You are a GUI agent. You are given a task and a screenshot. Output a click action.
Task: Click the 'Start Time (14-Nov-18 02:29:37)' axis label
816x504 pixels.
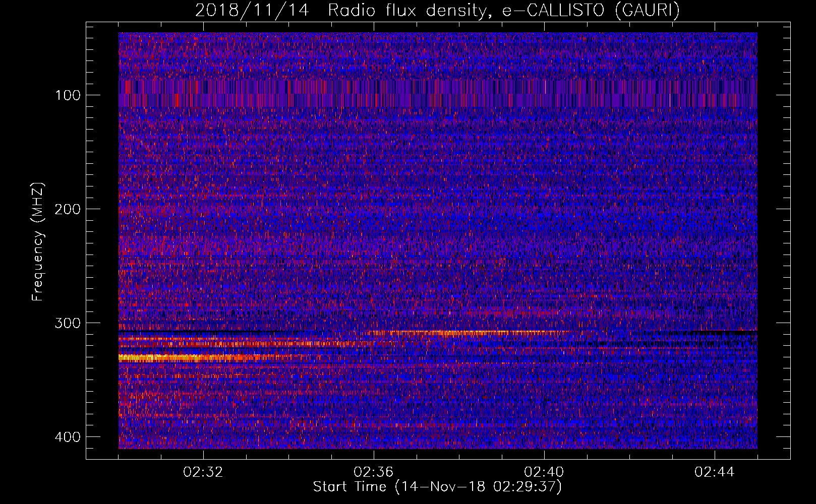point(437,487)
